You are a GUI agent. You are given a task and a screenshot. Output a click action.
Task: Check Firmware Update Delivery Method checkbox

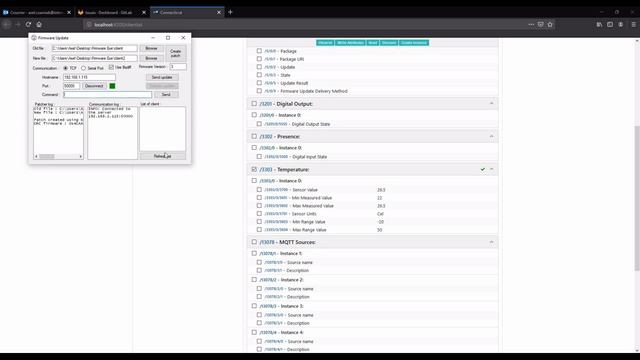click(259, 91)
